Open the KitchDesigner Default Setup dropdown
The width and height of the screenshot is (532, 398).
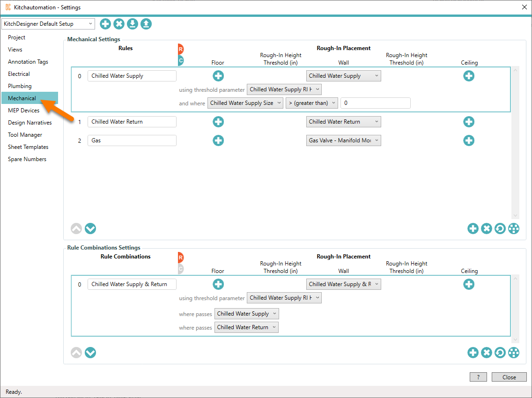pos(48,24)
